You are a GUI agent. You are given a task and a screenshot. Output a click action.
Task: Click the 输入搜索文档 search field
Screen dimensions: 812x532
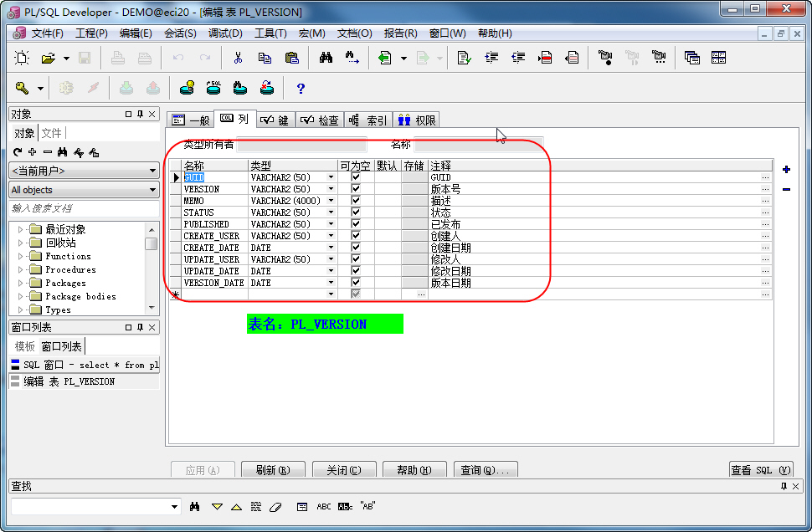tap(84, 208)
